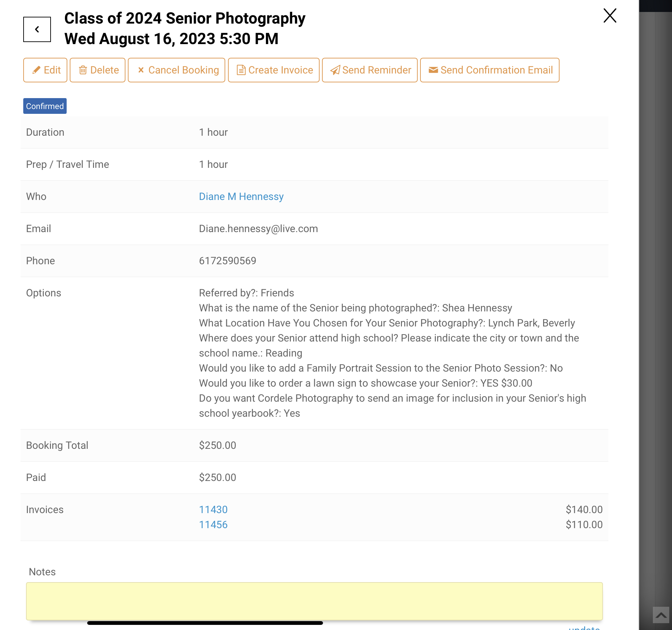Click the scroll-to-top arrow button

[661, 615]
